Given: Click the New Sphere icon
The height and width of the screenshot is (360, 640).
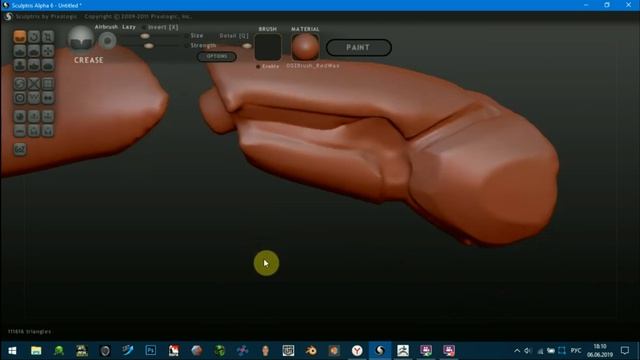Looking at the screenshot, I should [20, 116].
